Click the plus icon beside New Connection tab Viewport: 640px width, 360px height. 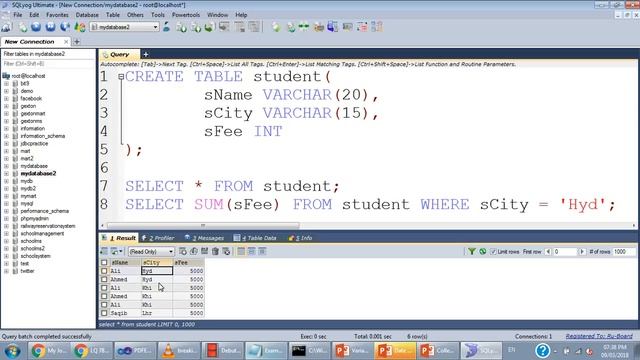click(x=77, y=42)
